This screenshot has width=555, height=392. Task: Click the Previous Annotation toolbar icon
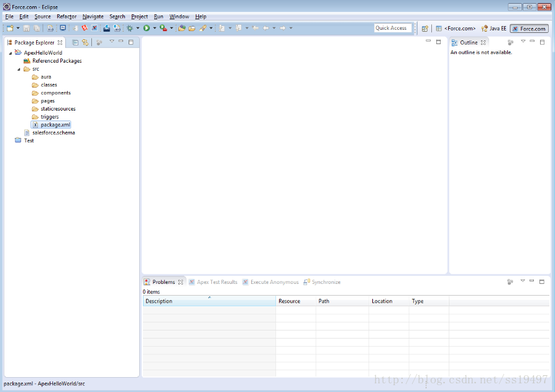pos(239,28)
